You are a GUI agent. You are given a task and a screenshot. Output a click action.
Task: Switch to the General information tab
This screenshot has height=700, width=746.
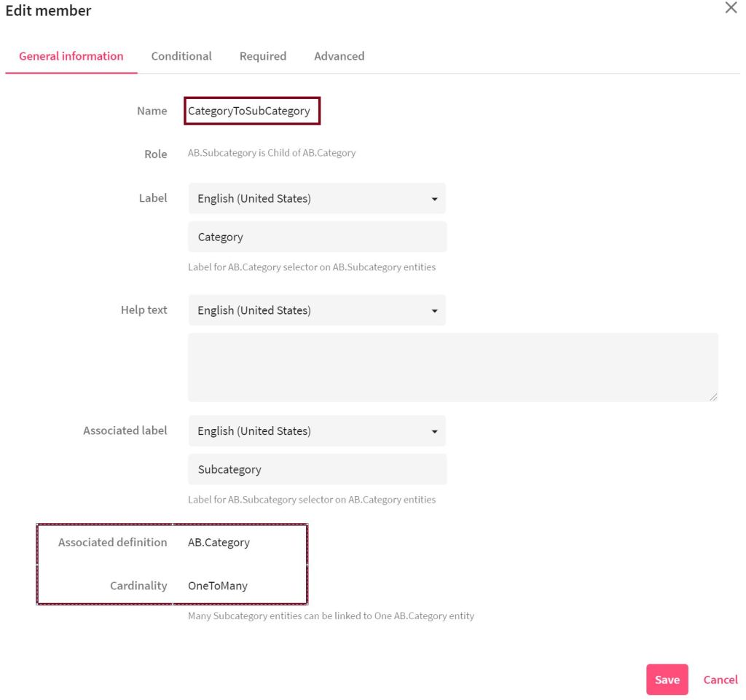point(71,56)
